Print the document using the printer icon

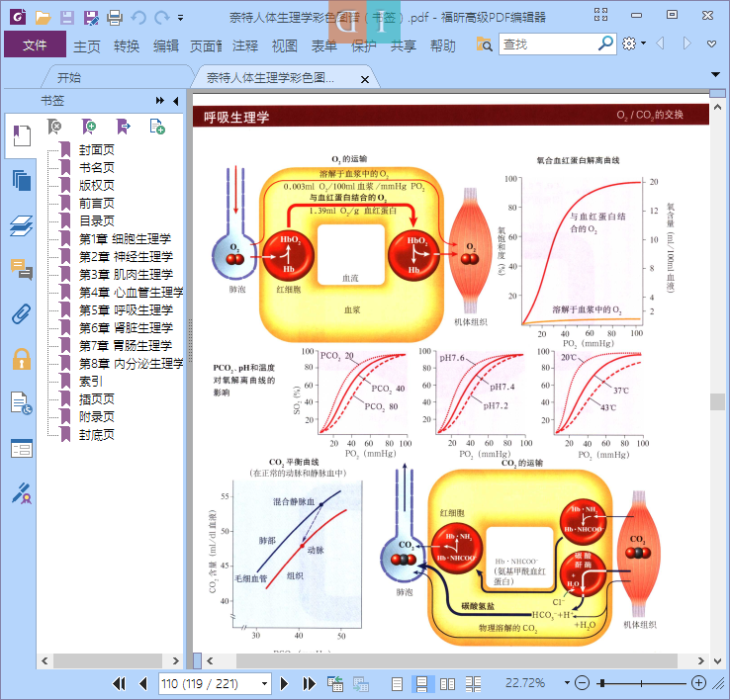point(115,18)
